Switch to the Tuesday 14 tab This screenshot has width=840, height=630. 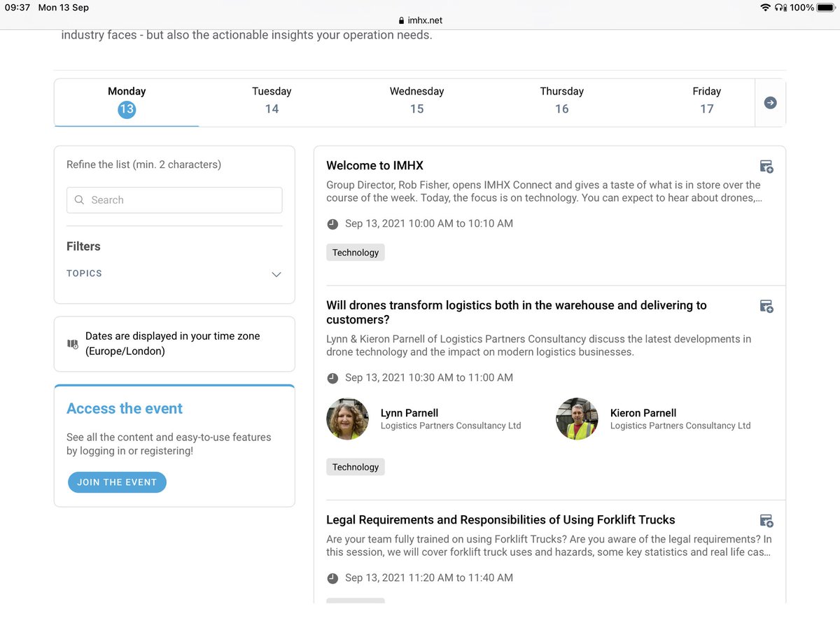pyautogui.click(x=272, y=100)
